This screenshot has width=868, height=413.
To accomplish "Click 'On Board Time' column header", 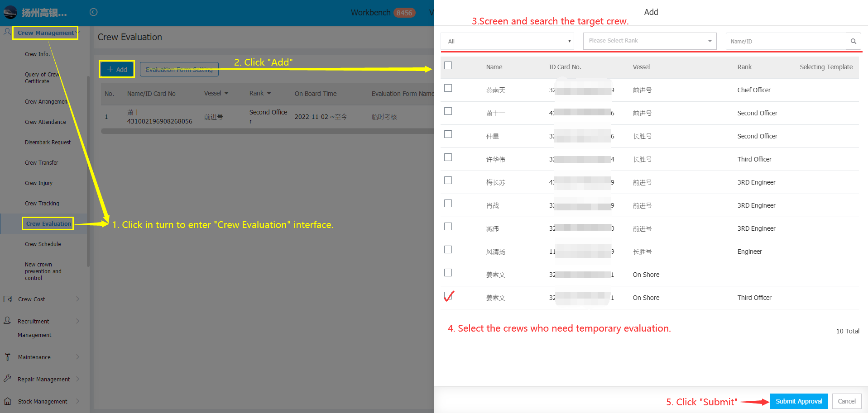I will 316,94.
